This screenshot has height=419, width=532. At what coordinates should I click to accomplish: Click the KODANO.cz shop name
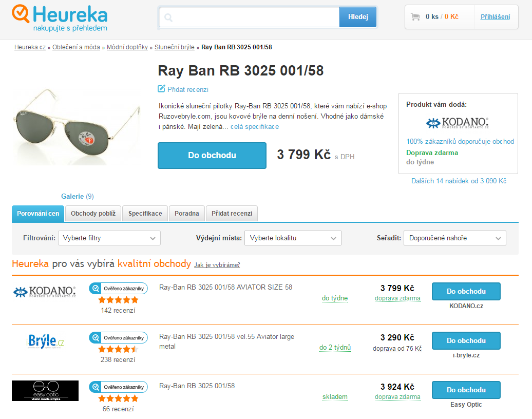pos(466,306)
